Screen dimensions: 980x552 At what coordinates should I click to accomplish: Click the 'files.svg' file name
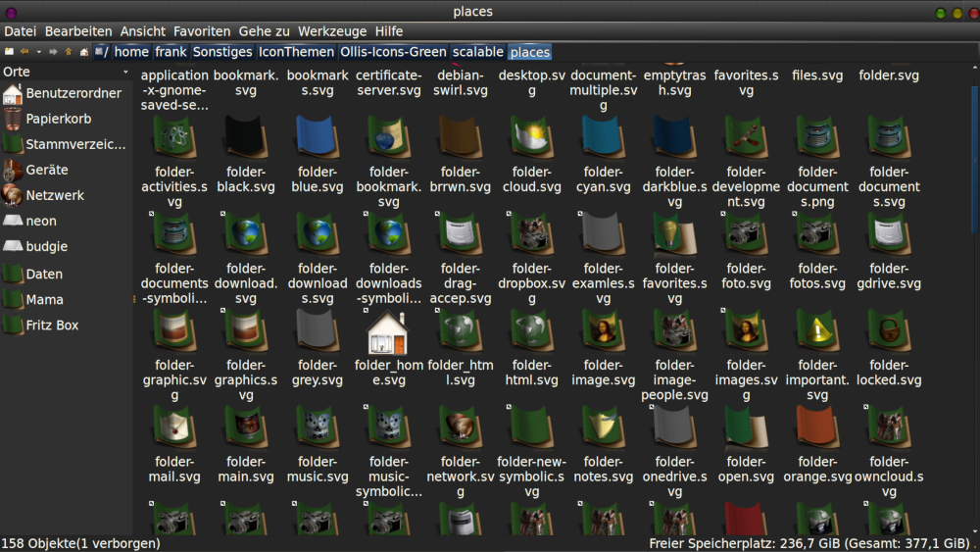coord(817,75)
